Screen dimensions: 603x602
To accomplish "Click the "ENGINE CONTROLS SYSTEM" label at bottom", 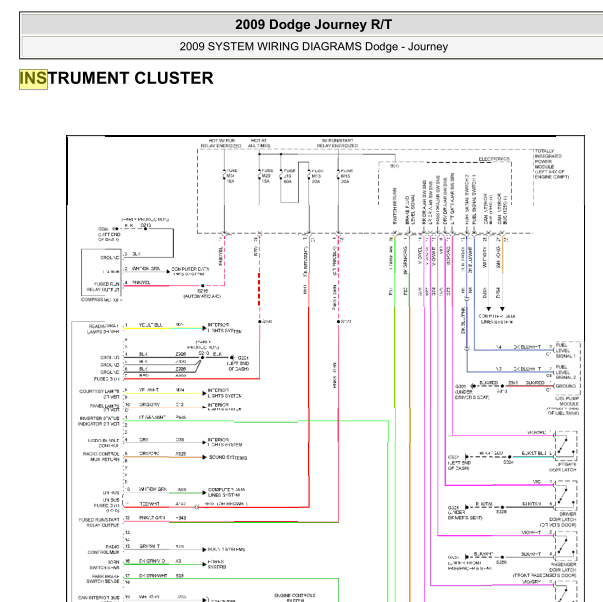I will (x=295, y=597).
